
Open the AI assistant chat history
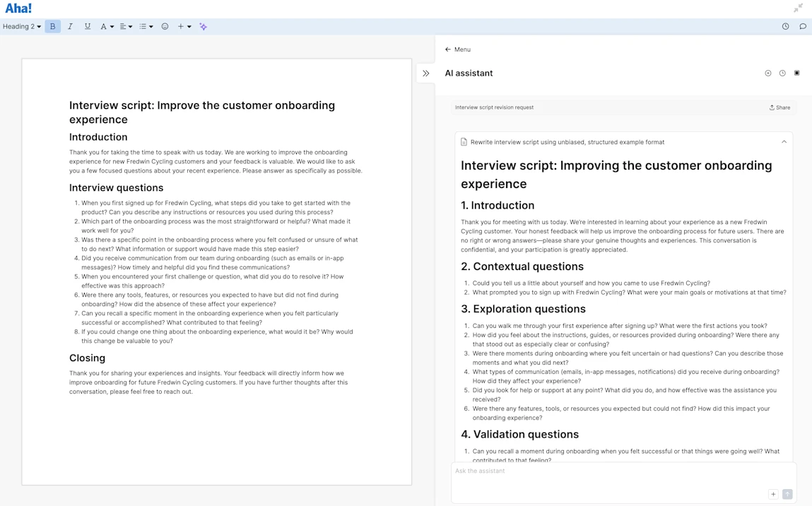coord(782,73)
